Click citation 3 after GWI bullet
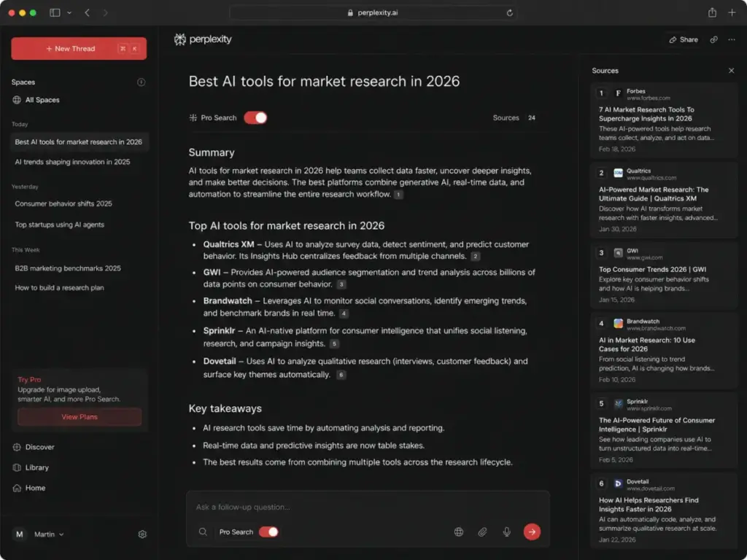747x560 pixels. (x=341, y=285)
